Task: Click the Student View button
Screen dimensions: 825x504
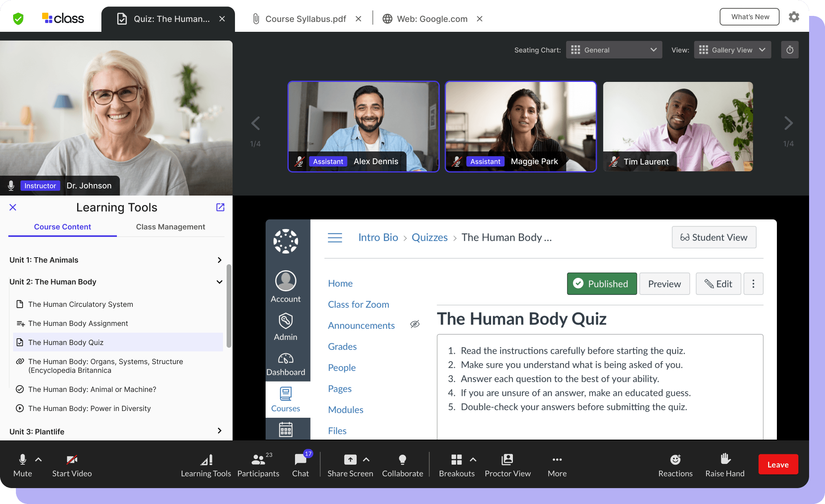Action: click(x=714, y=237)
